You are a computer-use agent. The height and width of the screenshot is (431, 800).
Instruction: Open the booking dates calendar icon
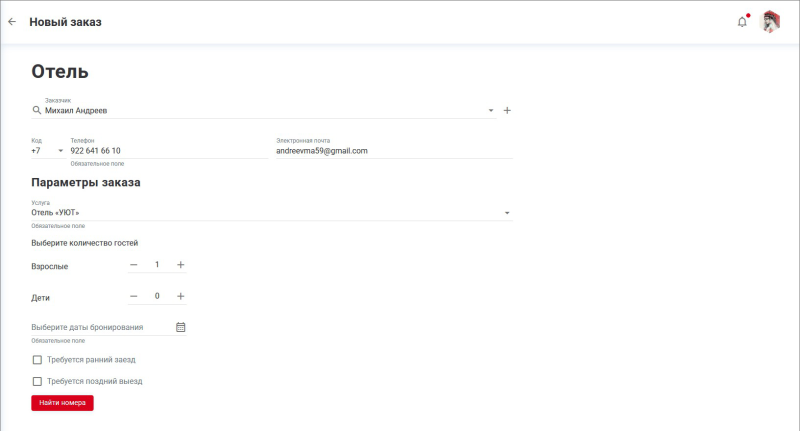[x=181, y=327]
